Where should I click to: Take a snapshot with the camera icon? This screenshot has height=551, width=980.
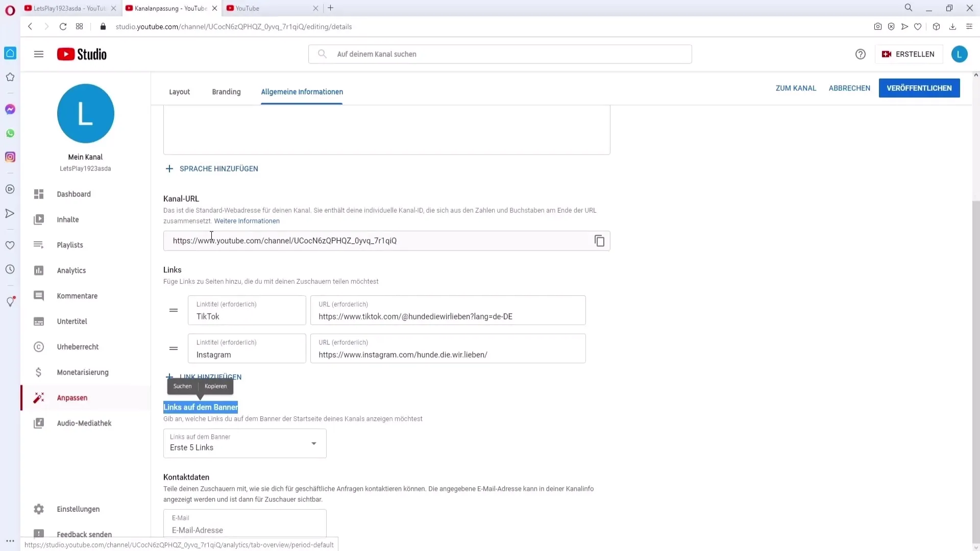tap(877, 27)
